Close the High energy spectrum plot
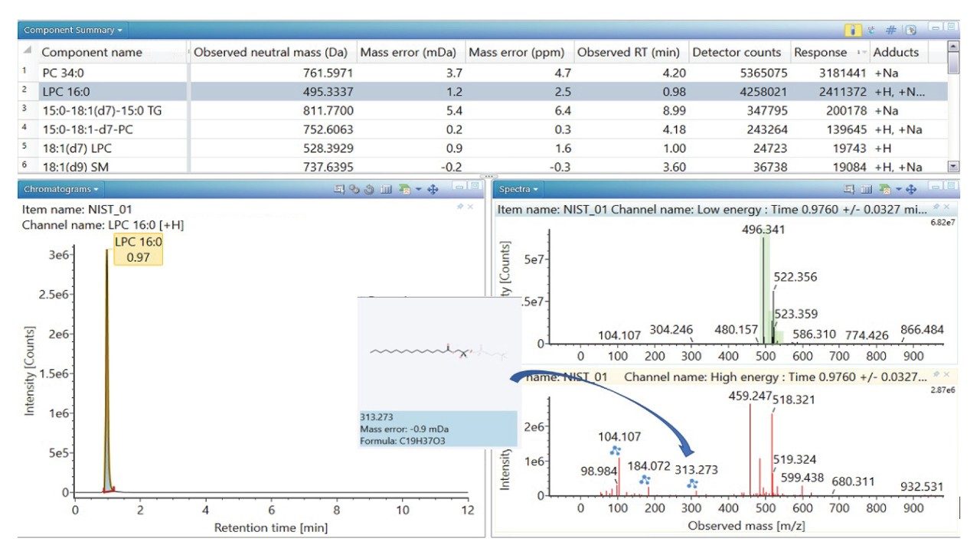The width and height of the screenshot is (980, 558). (946, 374)
